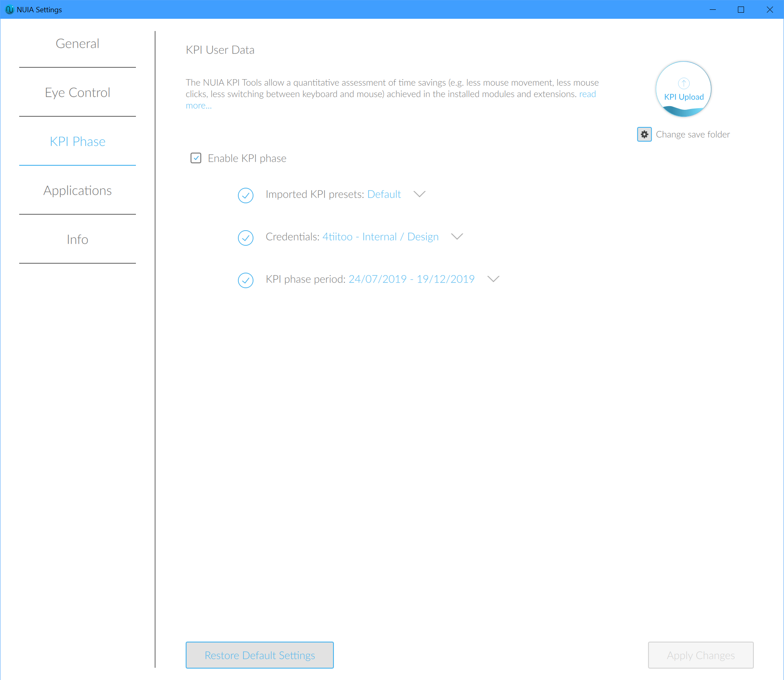
Task: Minimize the NUIA Settings window
Action: [x=713, y=9]
